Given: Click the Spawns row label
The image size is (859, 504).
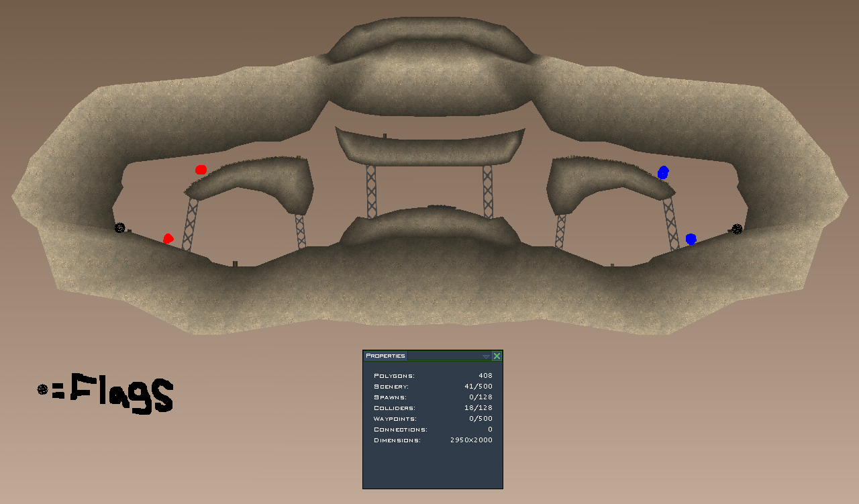Looking at the screenshot, I should [390, 397].
